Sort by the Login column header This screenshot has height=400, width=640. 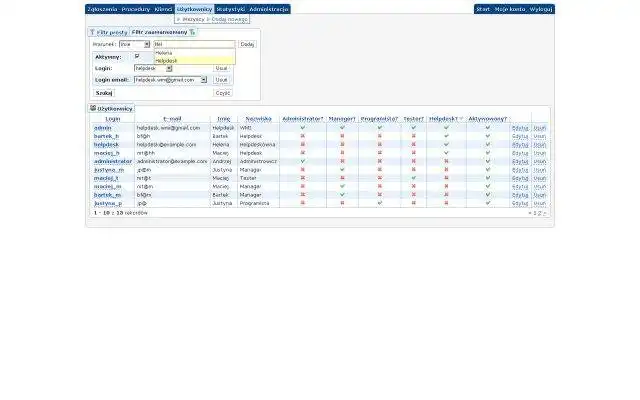113,119
